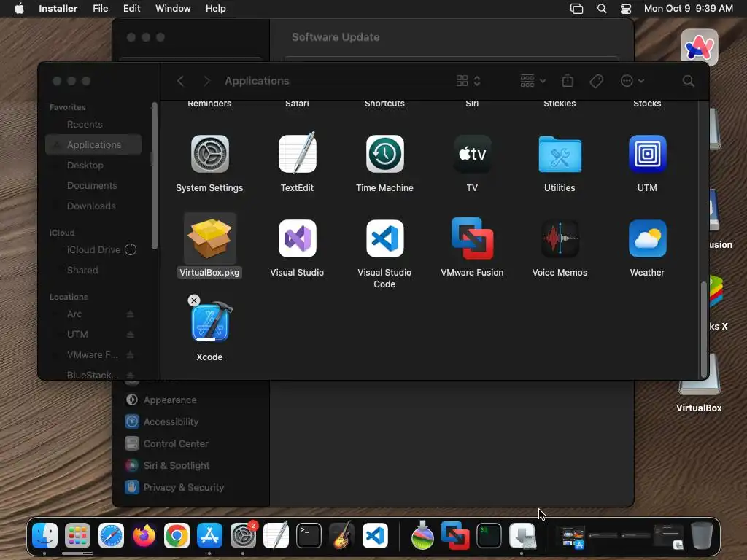The height and width of the screenshot is (560, 747).
Task: Open Terminal from the Dock
Action: coord(309,536)
